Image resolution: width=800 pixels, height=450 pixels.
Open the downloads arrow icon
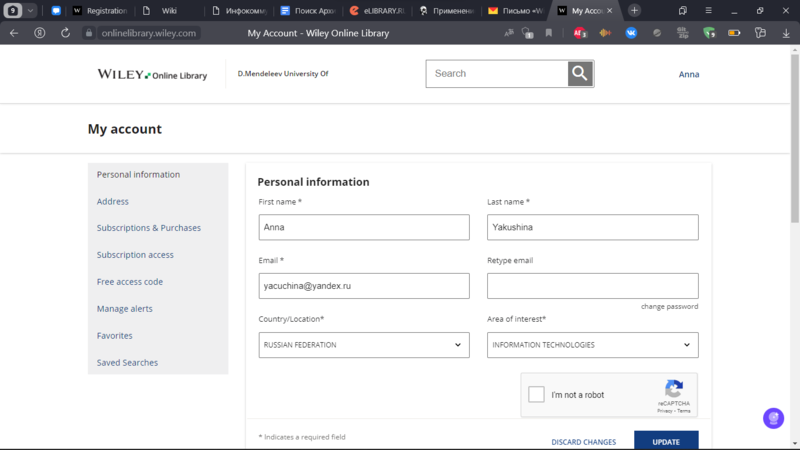[x=783, y=33]
